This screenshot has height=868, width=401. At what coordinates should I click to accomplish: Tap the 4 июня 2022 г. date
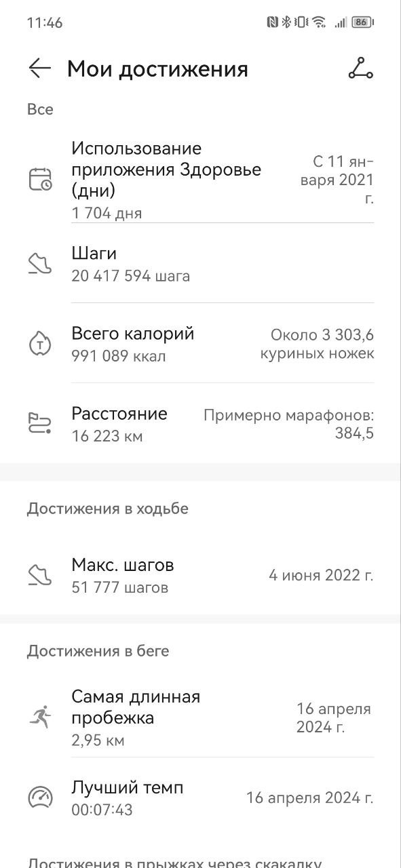point(321,576)
